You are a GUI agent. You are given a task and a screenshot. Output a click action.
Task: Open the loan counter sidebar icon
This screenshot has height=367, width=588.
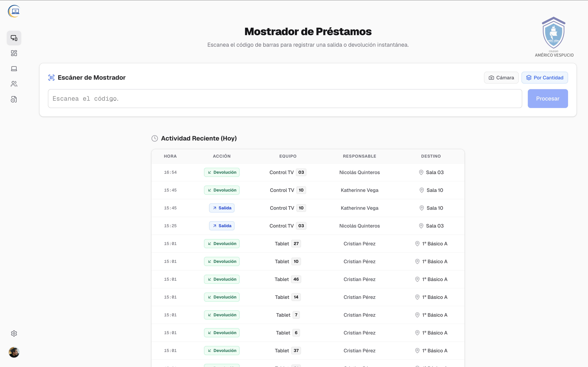pyautogui.click(x=14, y=38)
